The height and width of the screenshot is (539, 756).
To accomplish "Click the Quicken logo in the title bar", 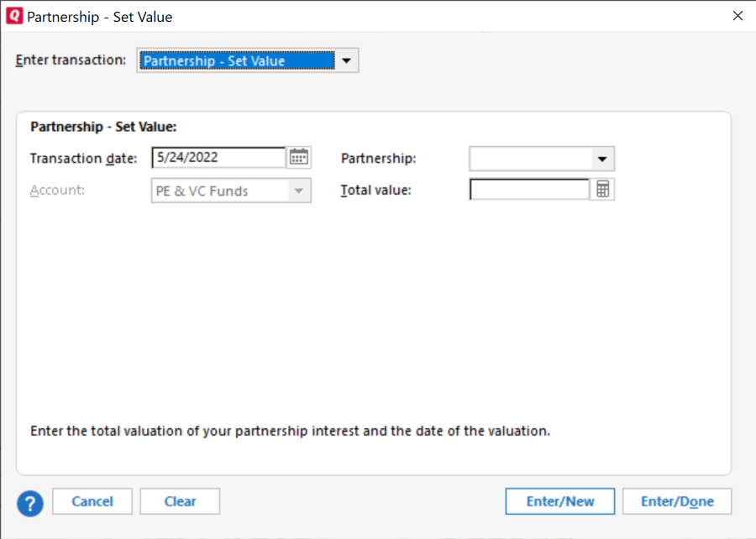I will pyautogui.click(x=14, y=16).
